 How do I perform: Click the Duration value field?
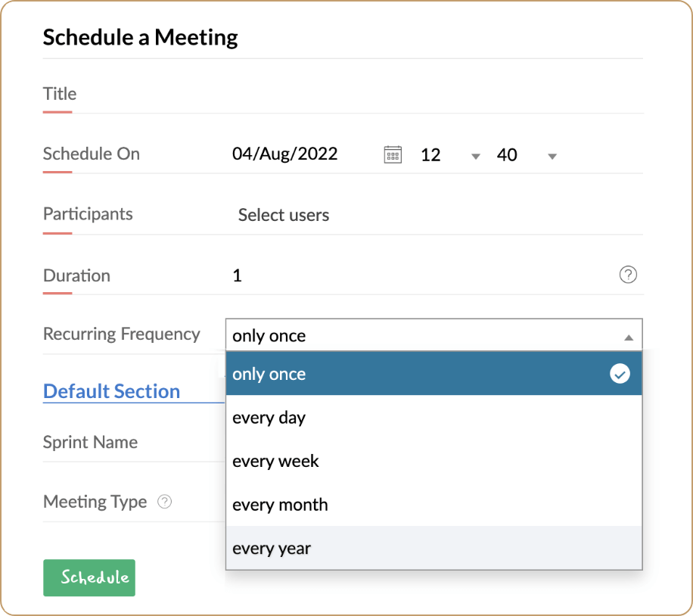pos(416,275)
